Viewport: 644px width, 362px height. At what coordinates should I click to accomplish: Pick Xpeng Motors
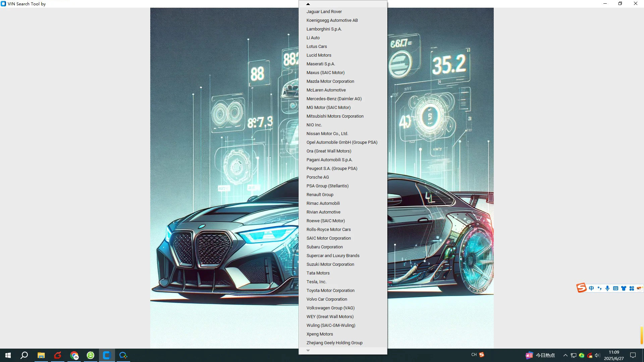343,334
